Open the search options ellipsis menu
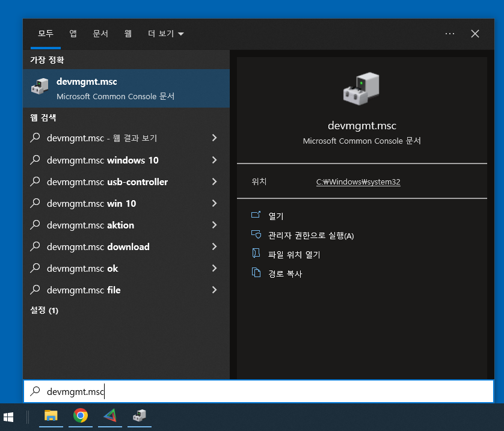This screenshot has height=431, width=504. pyautogui.click(x=450, y=34)
